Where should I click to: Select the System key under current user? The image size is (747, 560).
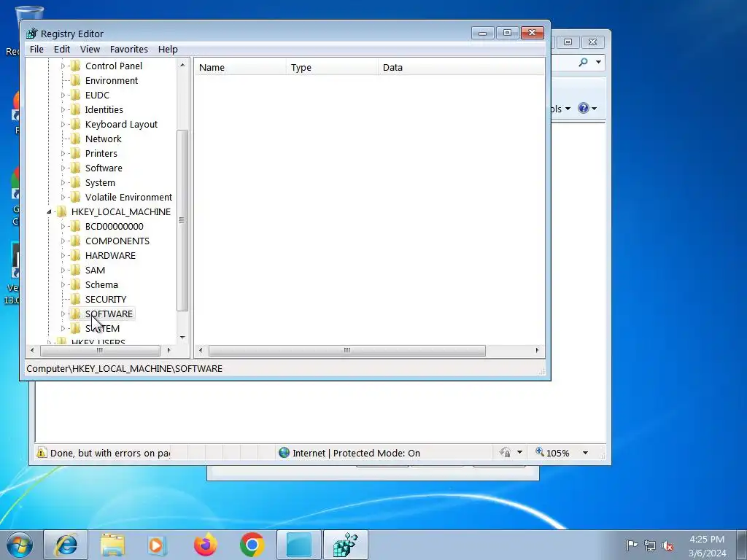pos(100,183)
